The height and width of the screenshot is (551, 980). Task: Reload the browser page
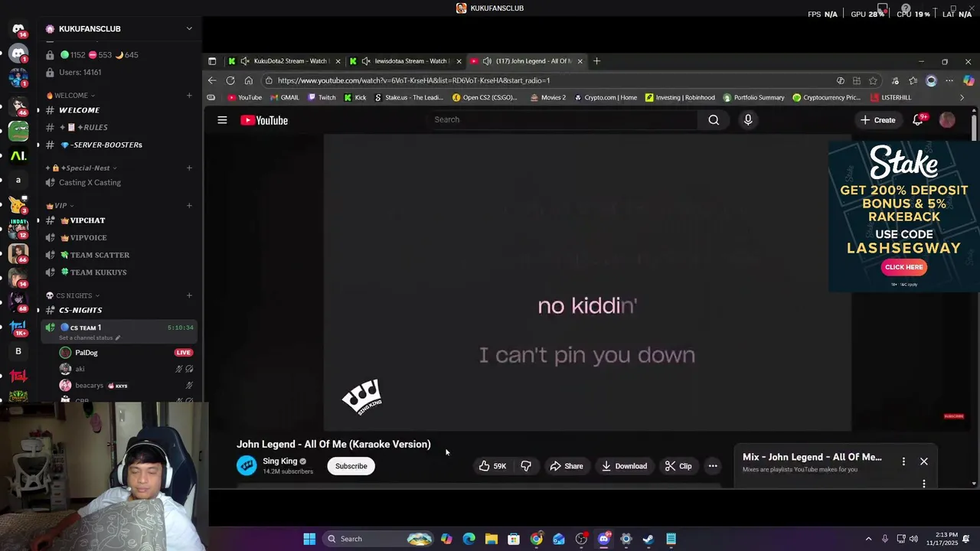230,80
